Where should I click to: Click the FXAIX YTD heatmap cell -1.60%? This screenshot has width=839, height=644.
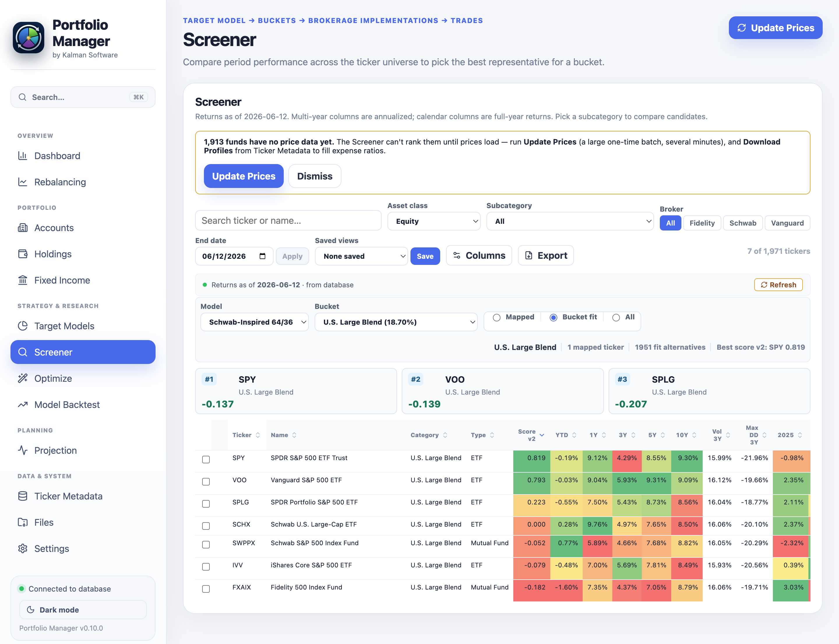click(x=566, y=591)
